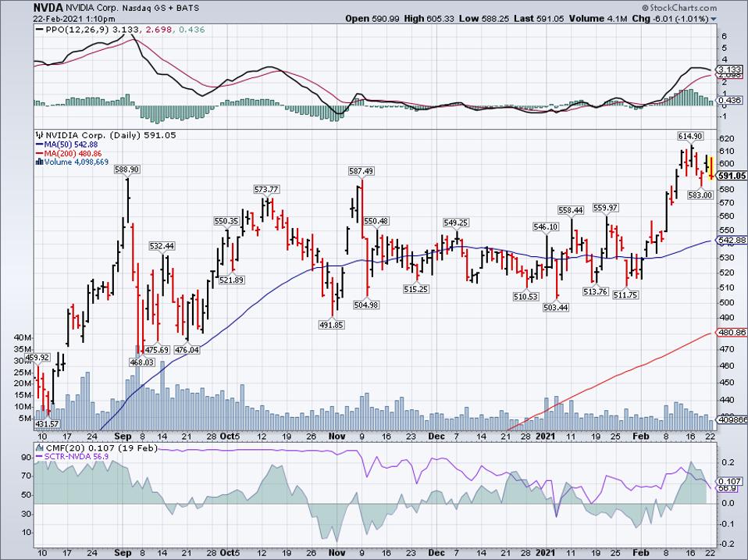
Task: Click the 475.69 low price label
Action: pos(157,350)
